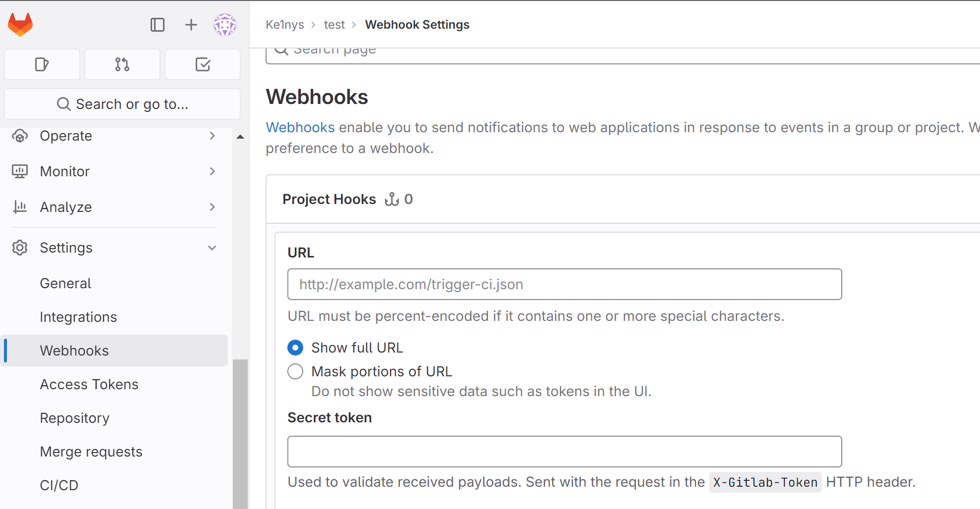
Task: Select Show full URL radio option
Action: click(x=295, y=348)
